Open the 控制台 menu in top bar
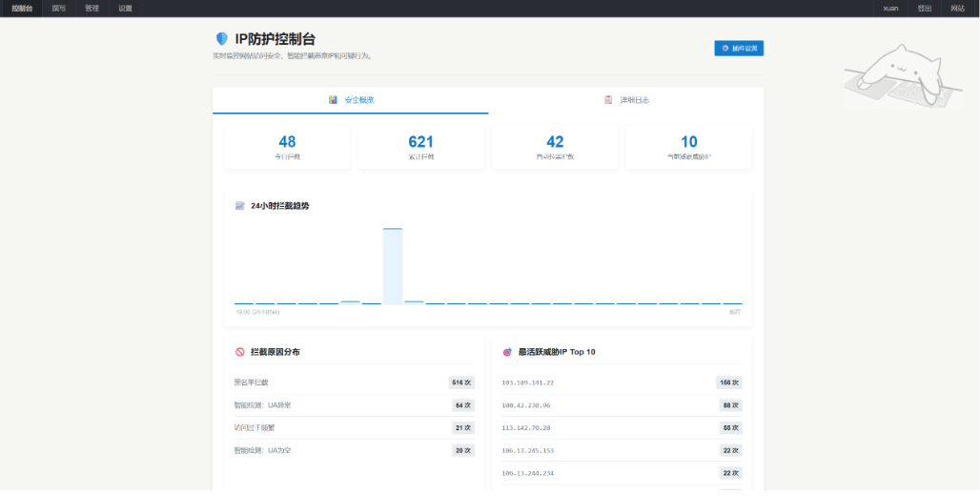Screen dimensions: 980x496 click(x=22, y=8)
